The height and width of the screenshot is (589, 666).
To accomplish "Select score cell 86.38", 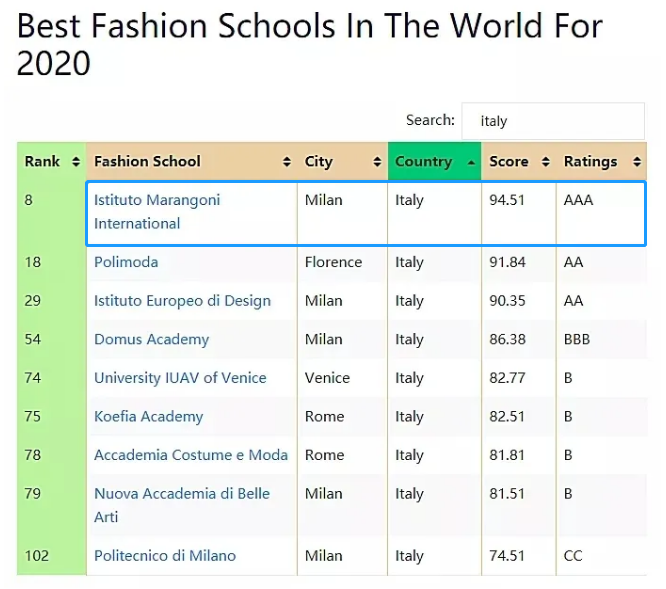I will pyautogui.click(x=519, y=339).
